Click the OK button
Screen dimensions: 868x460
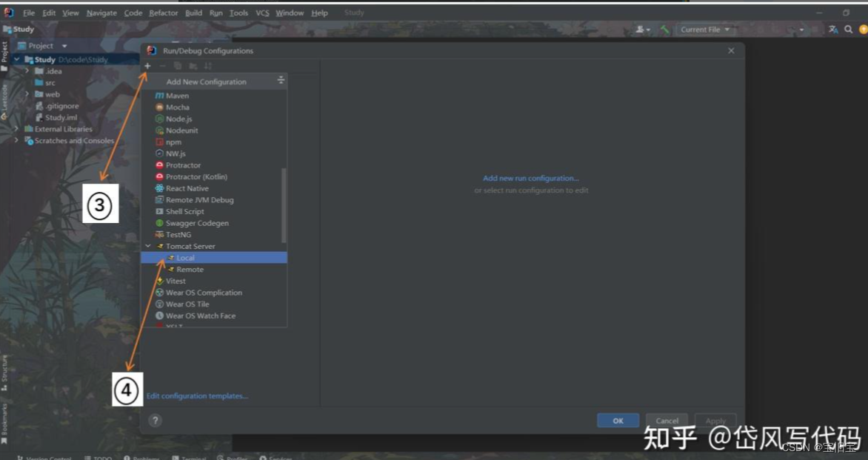click(x=618, y=421)
